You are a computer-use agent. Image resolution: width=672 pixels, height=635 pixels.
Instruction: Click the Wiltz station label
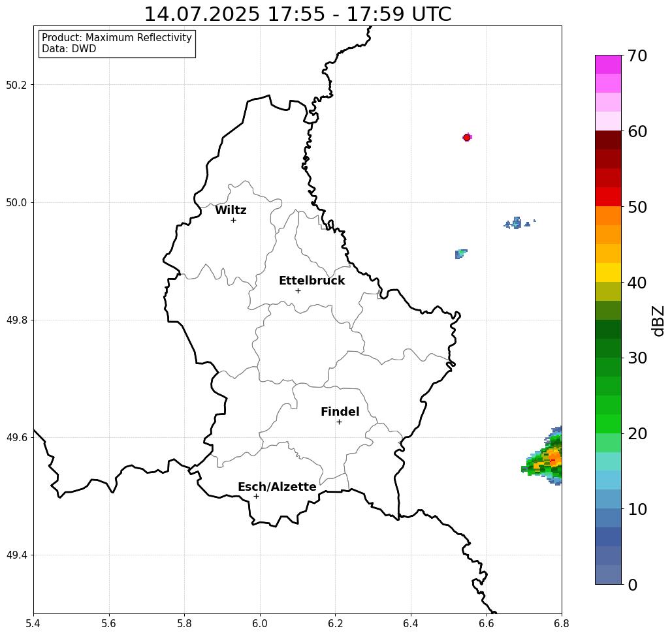231,210
